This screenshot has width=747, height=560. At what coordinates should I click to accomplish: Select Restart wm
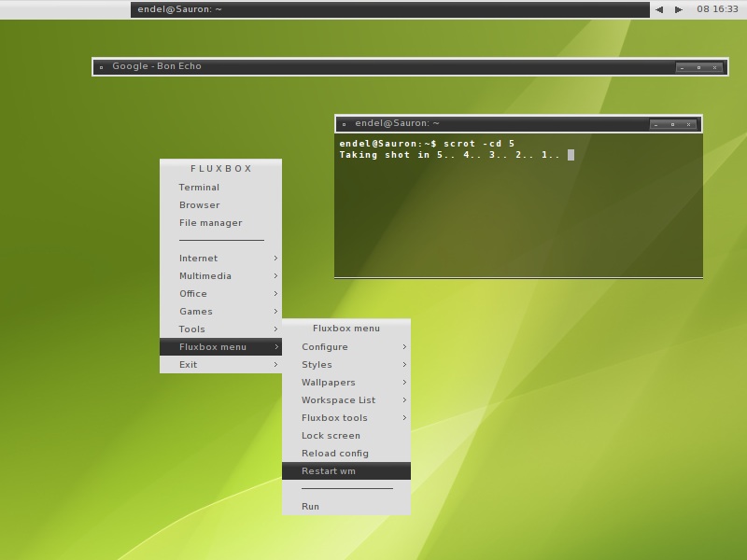tap(346, 471)
